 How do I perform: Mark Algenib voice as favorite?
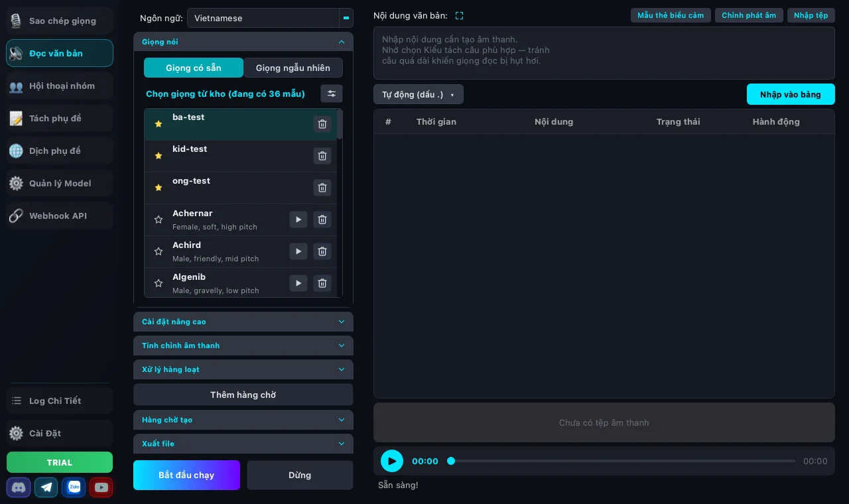(x=159, y=283)
